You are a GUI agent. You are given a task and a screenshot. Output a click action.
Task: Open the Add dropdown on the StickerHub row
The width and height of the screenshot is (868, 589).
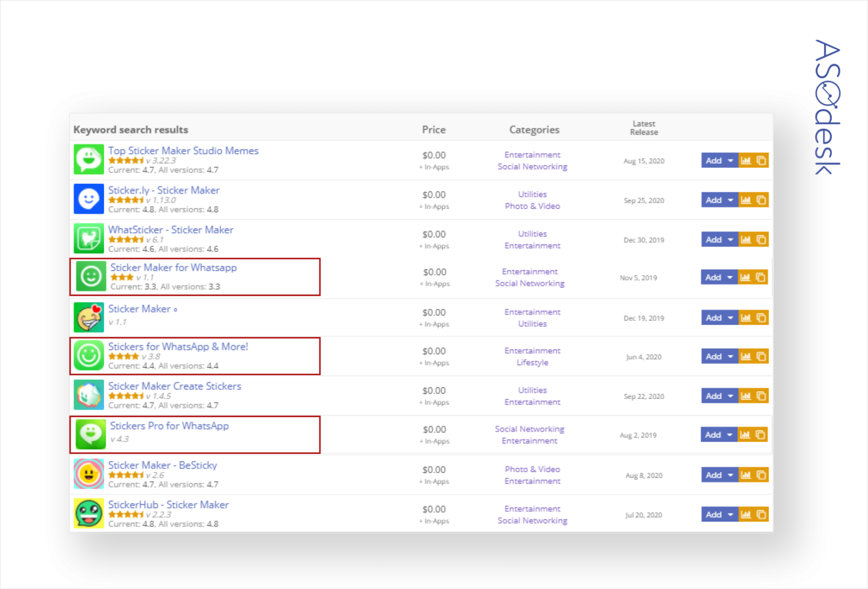[730, 514]
